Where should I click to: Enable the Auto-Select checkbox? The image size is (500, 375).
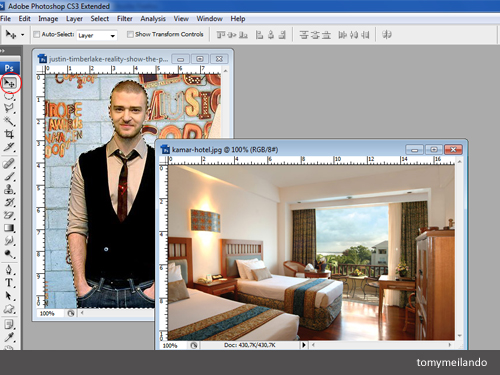[37, 34]
